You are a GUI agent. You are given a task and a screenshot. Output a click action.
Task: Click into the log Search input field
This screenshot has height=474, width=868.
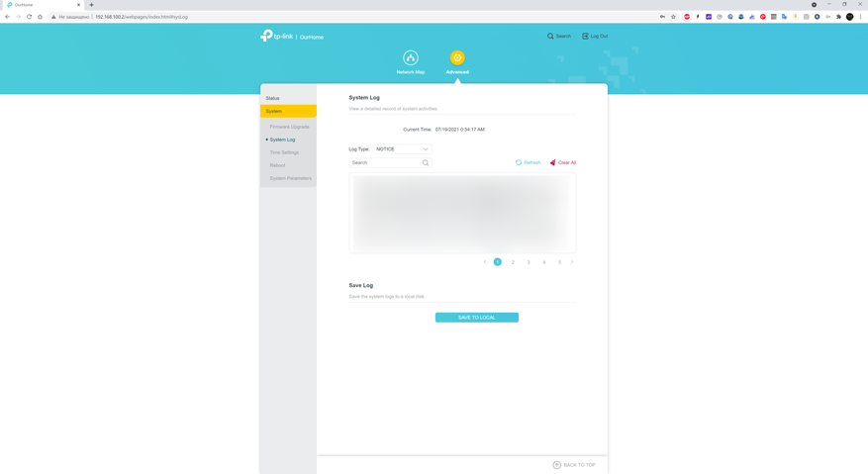point(384,163)
